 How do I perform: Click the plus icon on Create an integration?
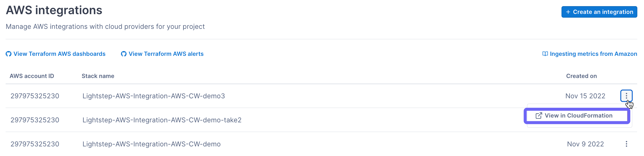click(x=568, y=12)
